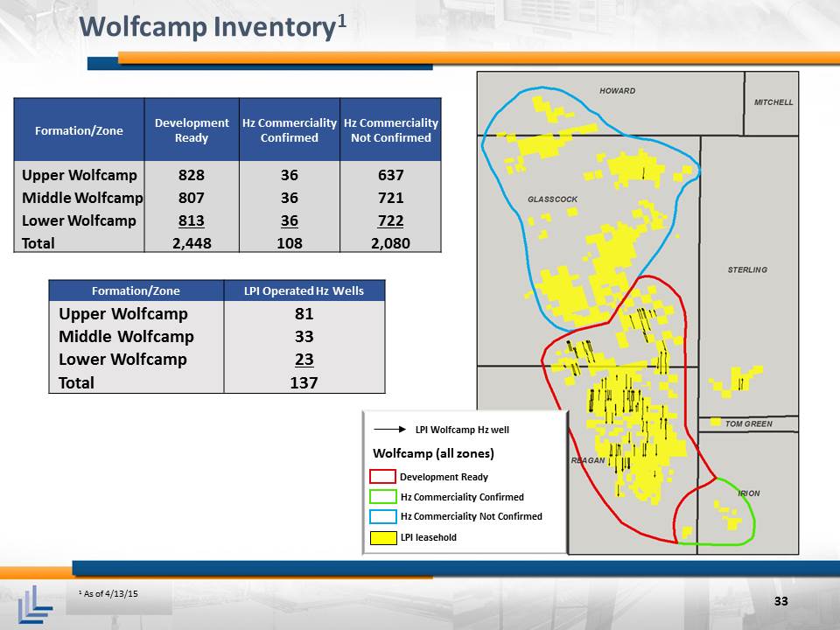This screenshot has height=630, width=840.
Task: Click the blue Hz Commerciality Not Confirmed swatch
Action: tap(382, 516)
